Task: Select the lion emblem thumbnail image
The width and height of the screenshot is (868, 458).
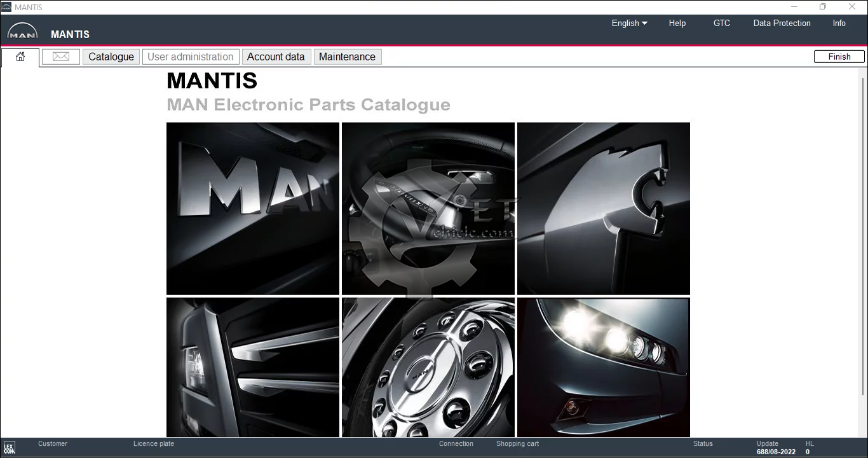Action: pos(604,209)
